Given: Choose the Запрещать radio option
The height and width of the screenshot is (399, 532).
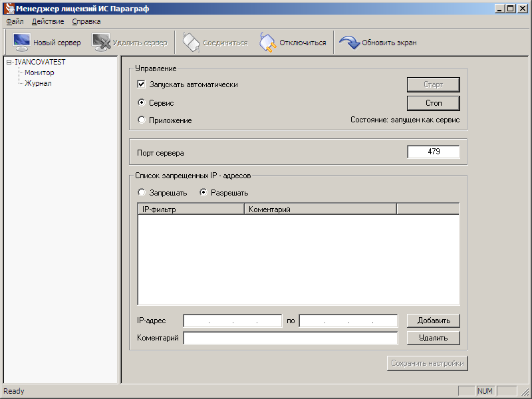Looking at the screenshot, I should [x=142, y=193].
